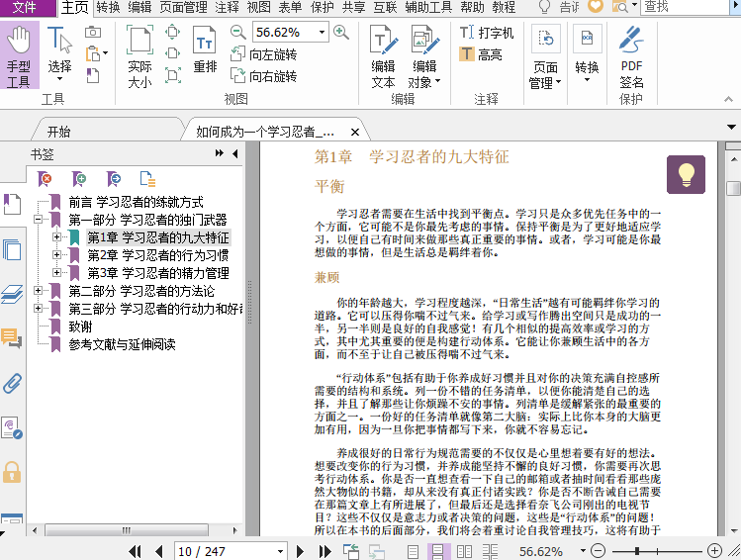Click the lightbulb tips icon
This screenshot has width=741, height=560.
686,174
